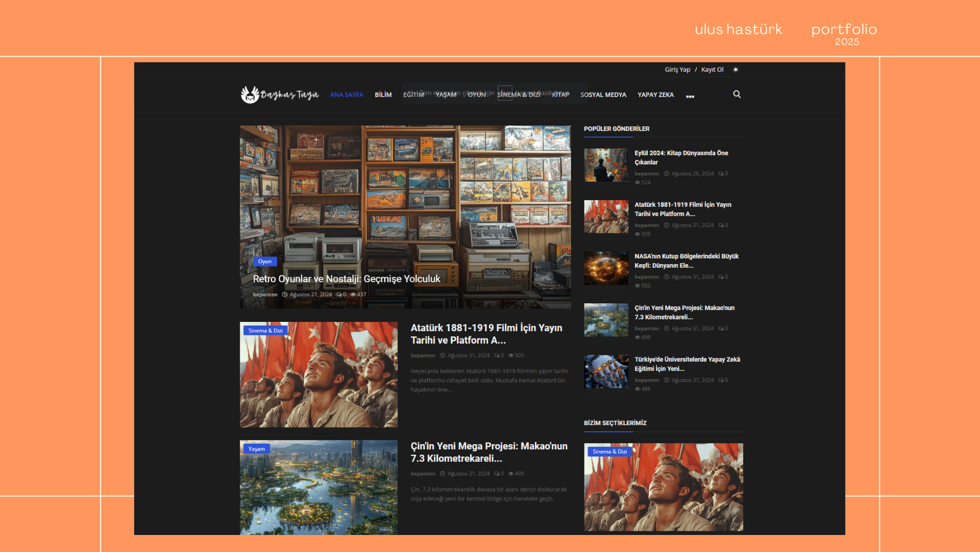Click the Baykuş Tuyu owl logo
Screen dimensions: 980x552
coord(280,94)
